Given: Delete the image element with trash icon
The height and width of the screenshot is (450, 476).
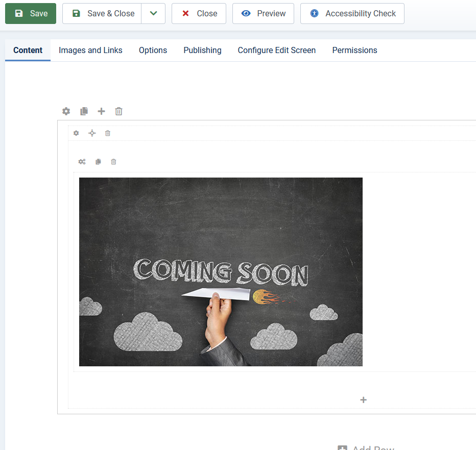Looking at the screenshot, I should (113, 162).
